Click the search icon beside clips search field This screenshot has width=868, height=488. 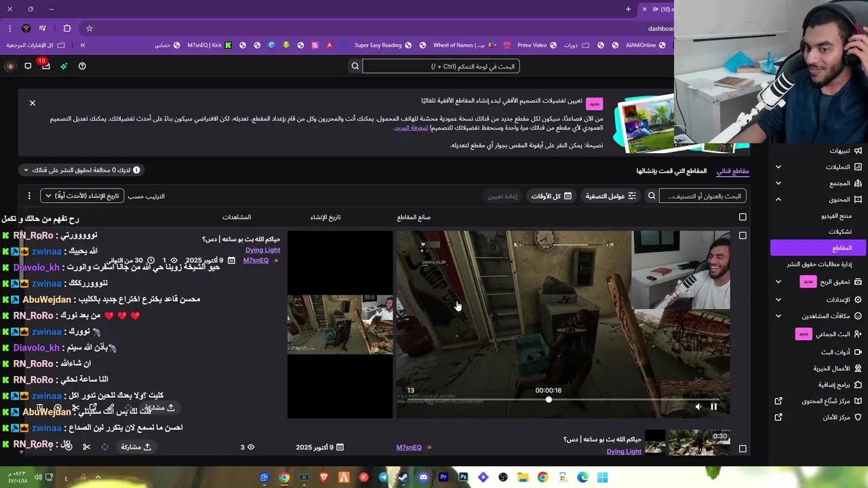(652, 196)
